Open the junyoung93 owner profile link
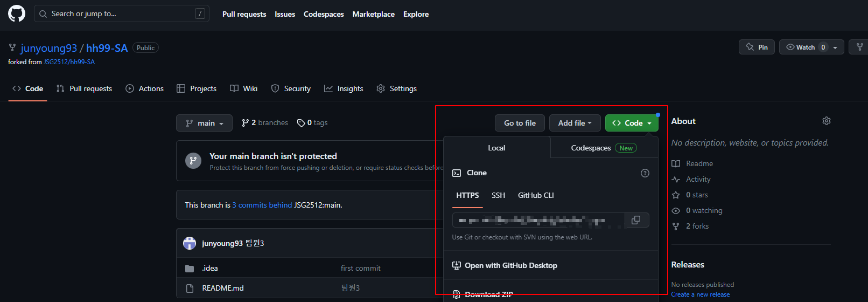The image size is (868, 302). [x=48, y=48]
